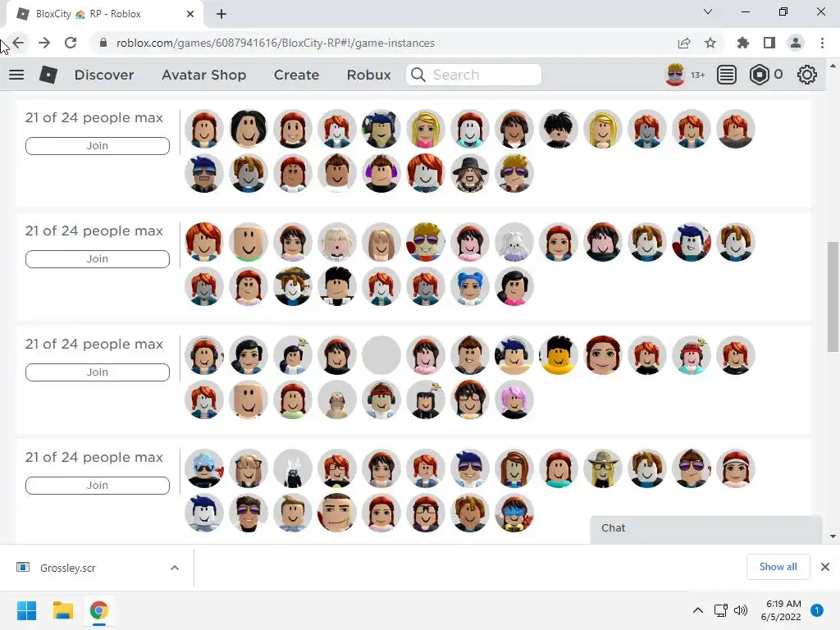
Task: Click first server's "21 of 24 people max" text
Action: pos(94,118)
